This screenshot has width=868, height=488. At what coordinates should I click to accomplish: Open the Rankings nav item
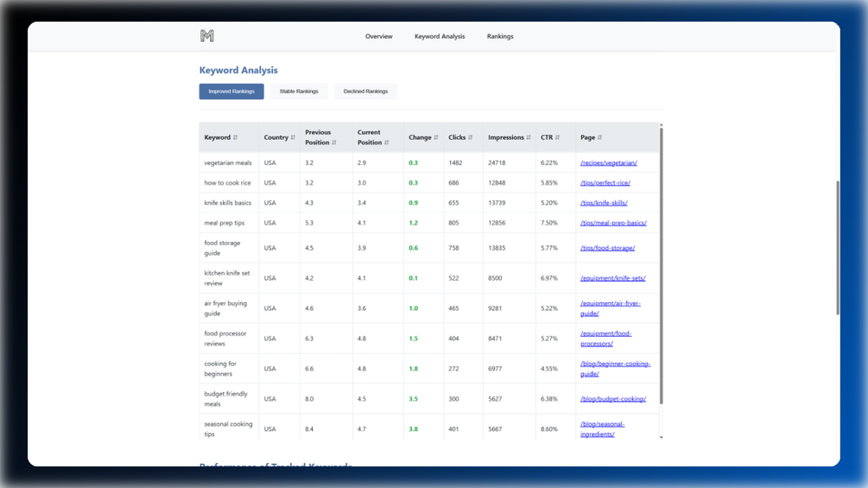coord(500,36)
